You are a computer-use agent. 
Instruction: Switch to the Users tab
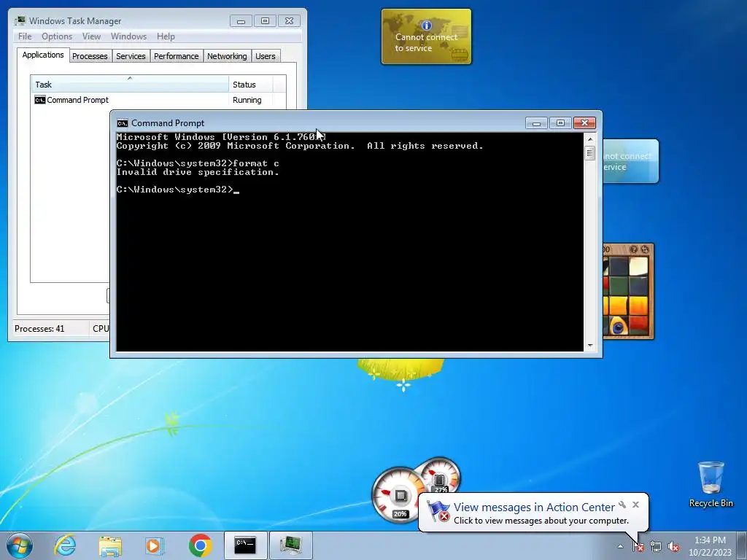coord(266,56)
